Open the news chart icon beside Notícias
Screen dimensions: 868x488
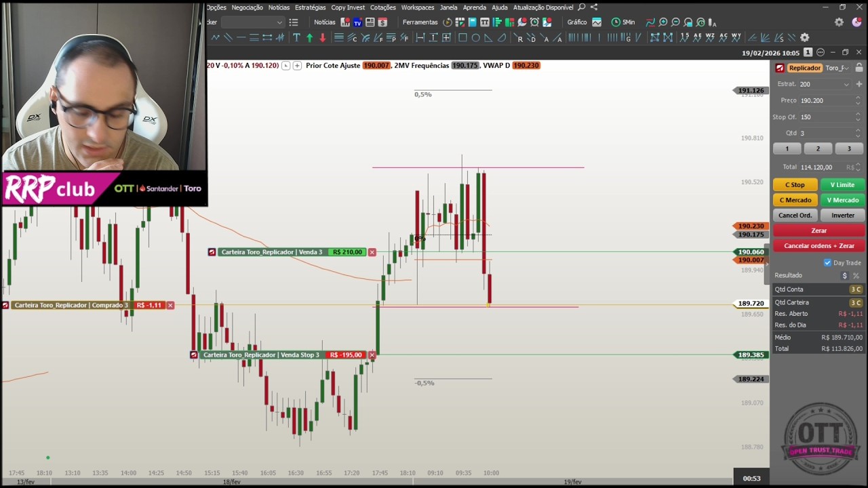tap(344, 22)
